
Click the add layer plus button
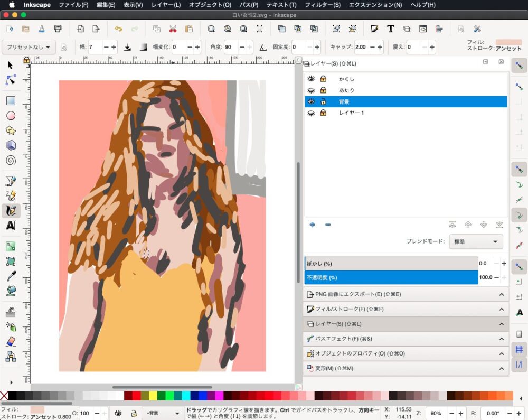pyautogui.click(x=313, y=225)
